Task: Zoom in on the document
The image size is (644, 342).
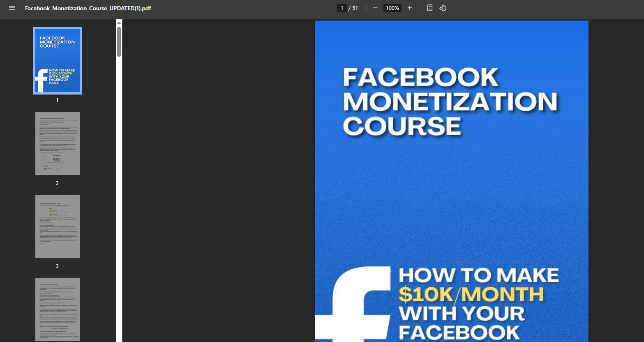Action: click(409, 8)
